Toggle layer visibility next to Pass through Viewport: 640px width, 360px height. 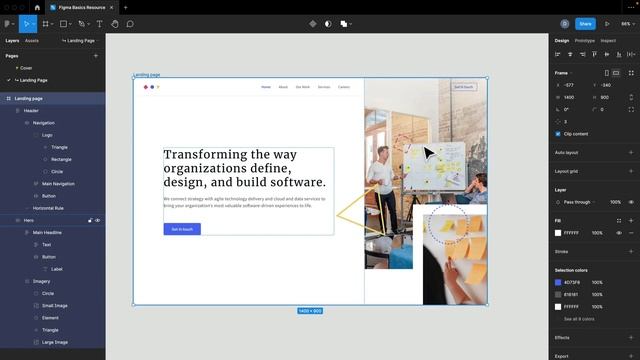631,202
